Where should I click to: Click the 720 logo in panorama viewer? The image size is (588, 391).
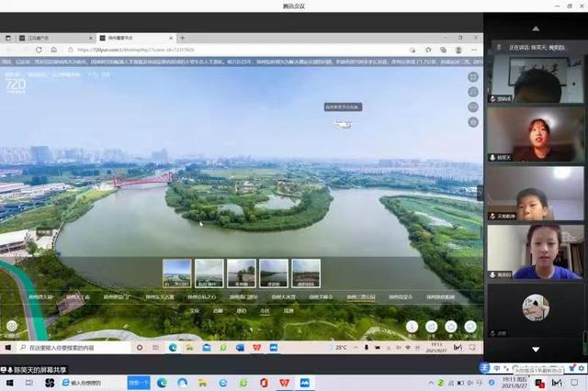pyautogui.click(x=16, y=85)
